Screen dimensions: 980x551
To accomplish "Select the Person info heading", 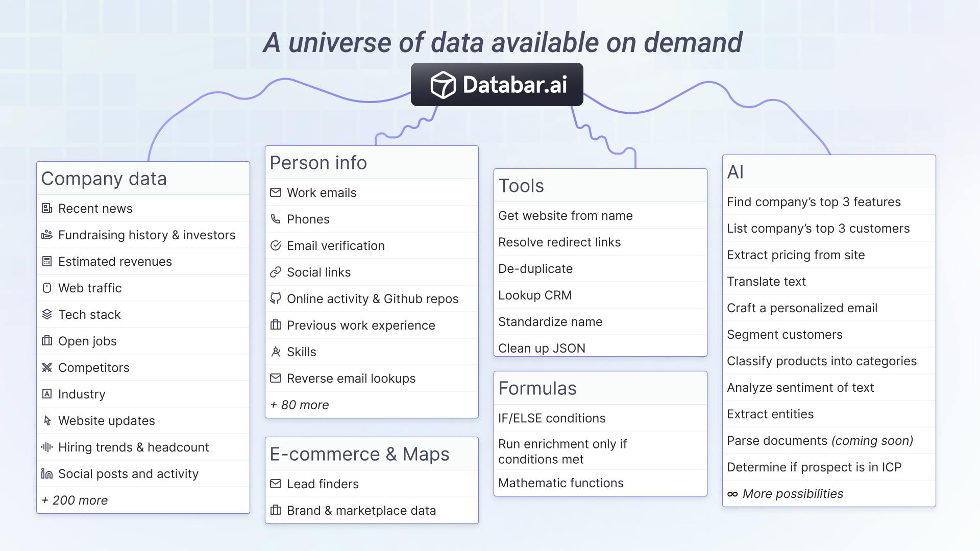I will 318,163.
